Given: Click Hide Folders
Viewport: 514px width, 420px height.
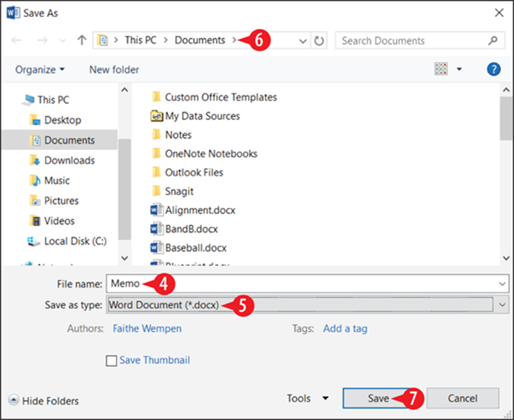Looking at the screenshot, I should [43, 401].
